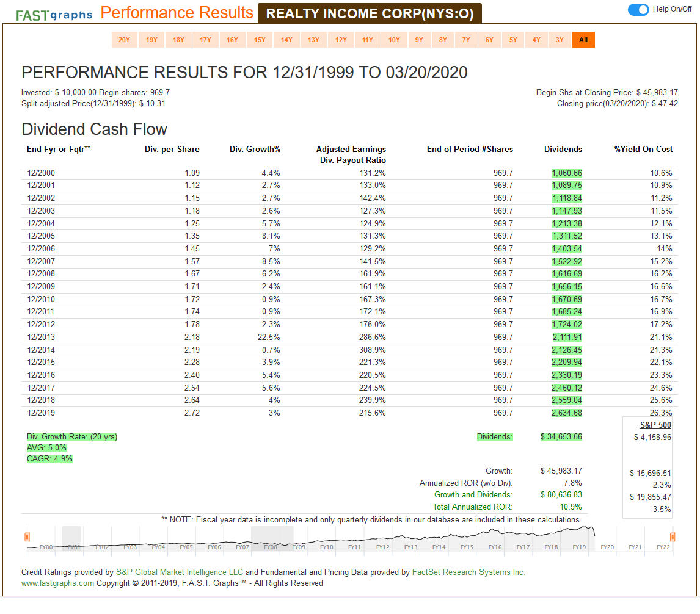Select the 20Y time range tab
The width and height of the screenshot is (700, 614).
[124, 40]
